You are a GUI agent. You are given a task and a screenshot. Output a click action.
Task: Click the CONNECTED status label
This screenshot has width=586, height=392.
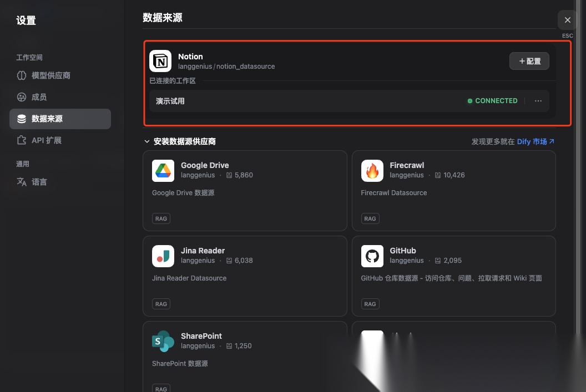496,101
